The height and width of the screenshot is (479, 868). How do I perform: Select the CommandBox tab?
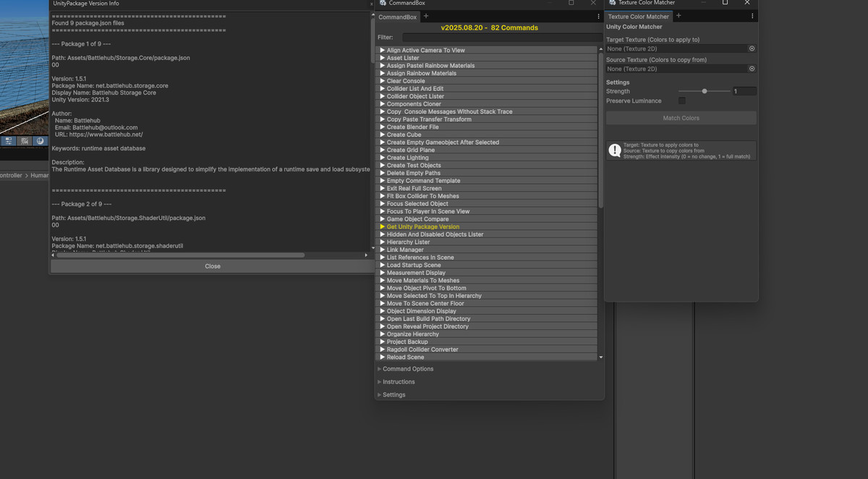tap(397, 17)
